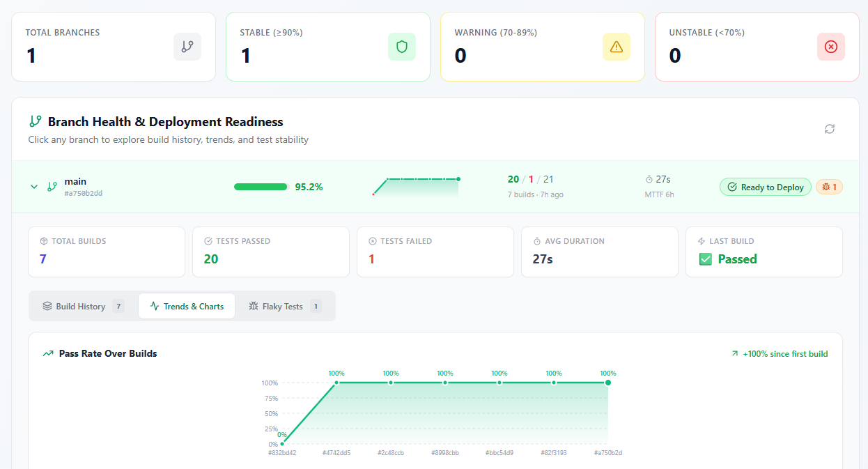Click the last data point on #a750b2d build
The image size is (868, 469).
[x=608, y=383]
